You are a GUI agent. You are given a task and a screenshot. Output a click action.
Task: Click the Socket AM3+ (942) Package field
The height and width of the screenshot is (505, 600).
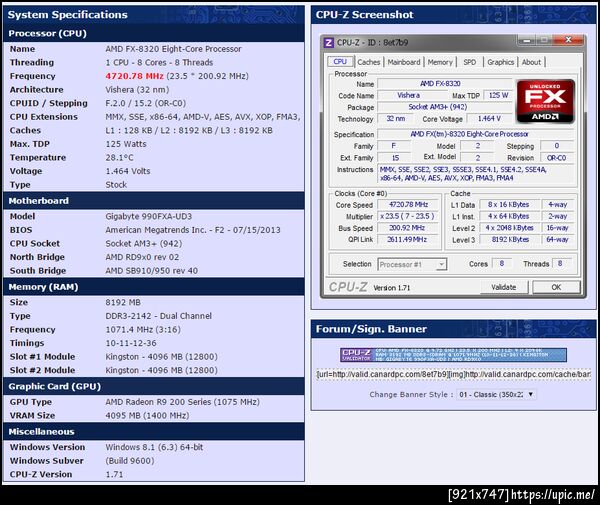(x=445, y=107)
